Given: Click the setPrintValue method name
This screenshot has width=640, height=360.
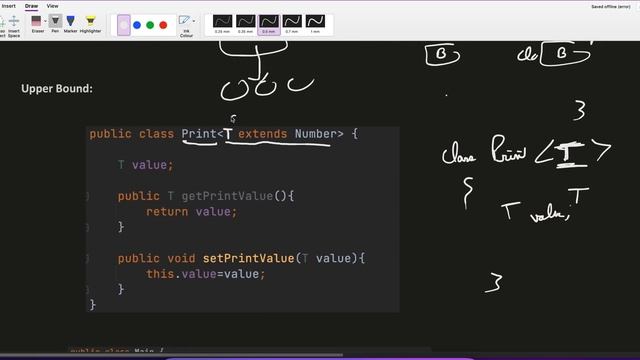Looking at the screenshot, I should coord(249,258).
